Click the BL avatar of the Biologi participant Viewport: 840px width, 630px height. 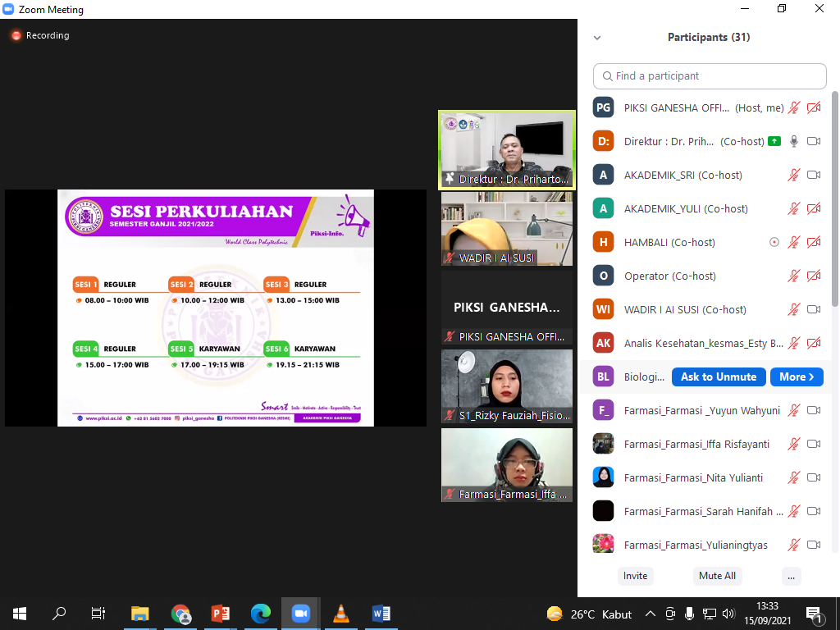(603, 377)
